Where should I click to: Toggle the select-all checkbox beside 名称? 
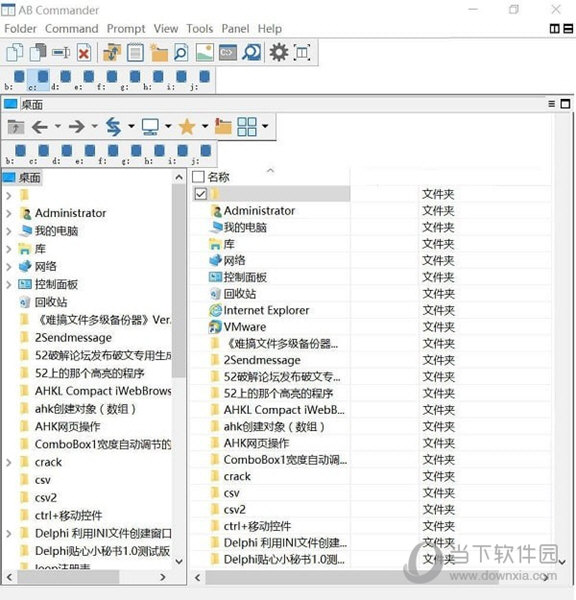[x=198, y=177]
